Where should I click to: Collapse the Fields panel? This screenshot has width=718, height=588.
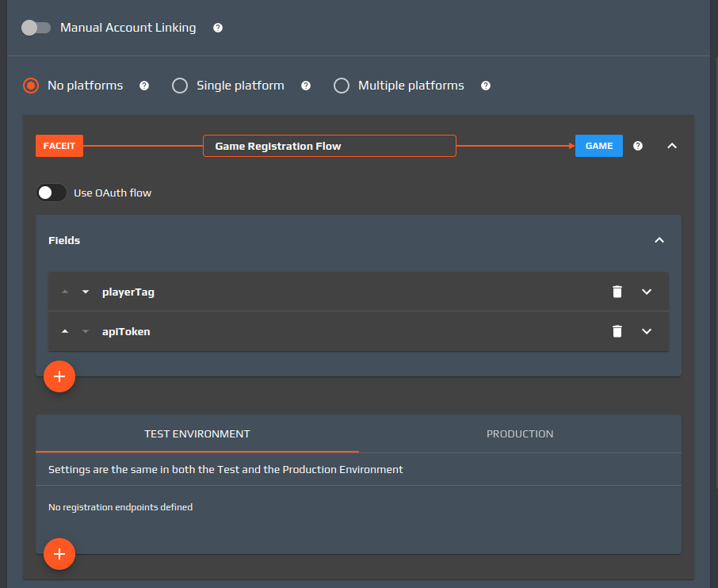(659, 240)
